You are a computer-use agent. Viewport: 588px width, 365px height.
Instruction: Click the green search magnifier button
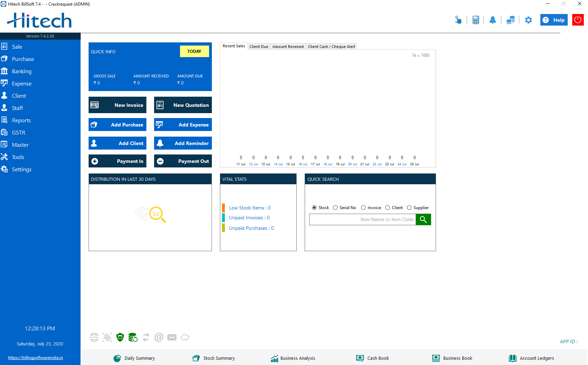[x=423, y=220]
